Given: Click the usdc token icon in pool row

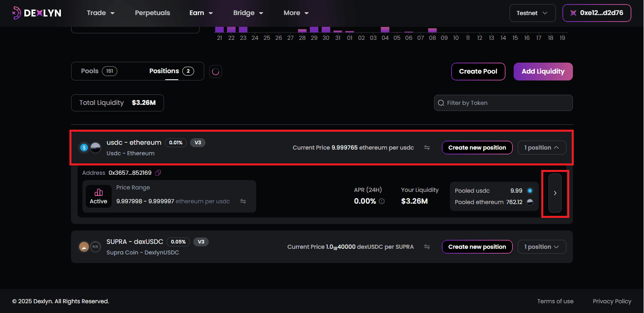Looking at the screenshot, I should pyautogui.click(x=84, y=148).
